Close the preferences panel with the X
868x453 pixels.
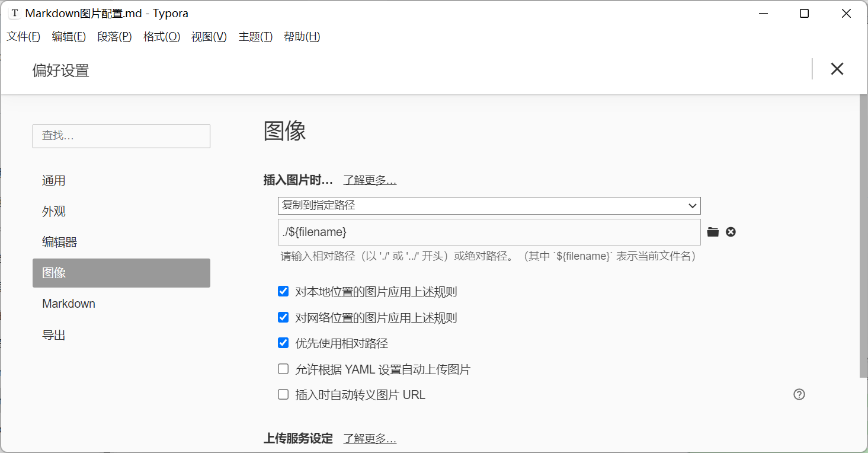[x=837, y=69]
